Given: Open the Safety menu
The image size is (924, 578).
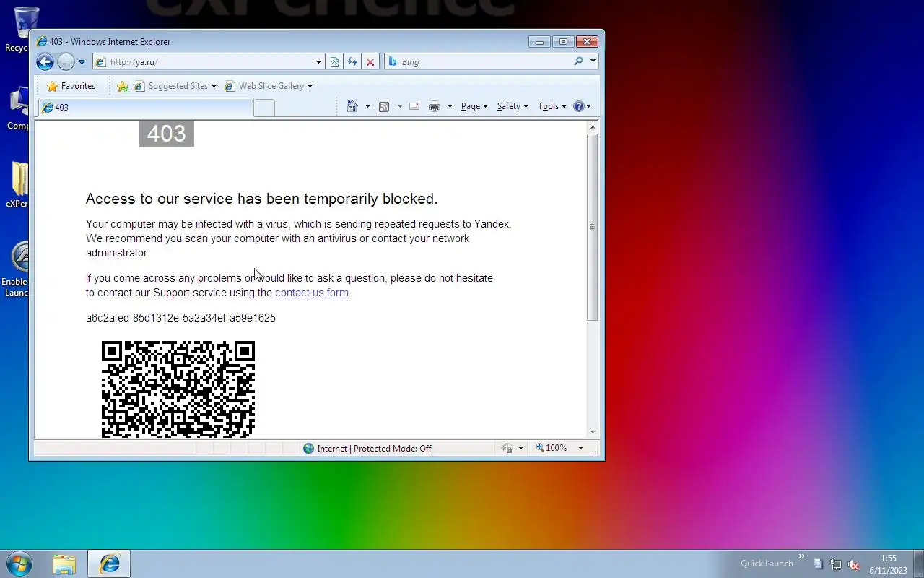Looking at the screenshot, I should coord(513,106).
